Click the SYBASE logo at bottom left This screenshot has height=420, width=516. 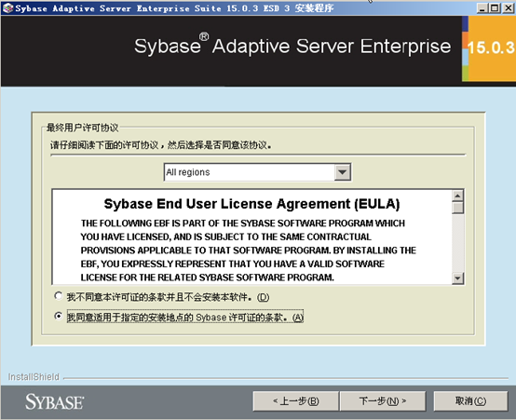55,401
